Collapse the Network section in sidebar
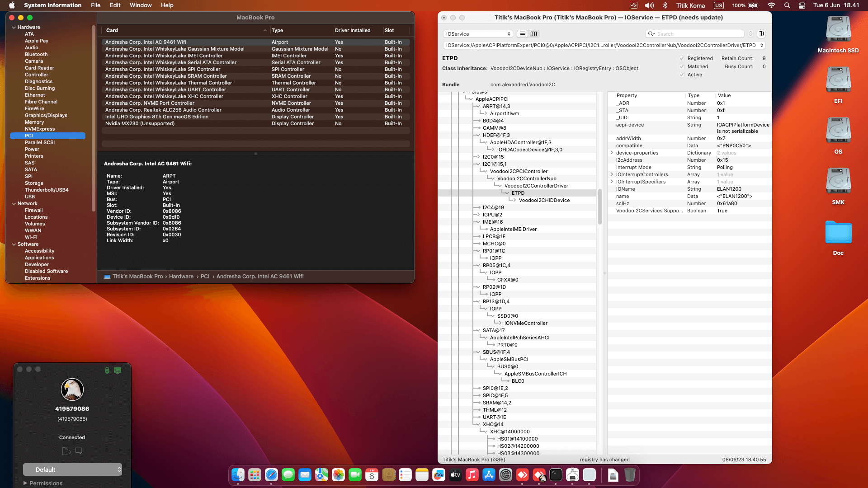The height and width of the screenshot is (488, 868). click(14, 203)
